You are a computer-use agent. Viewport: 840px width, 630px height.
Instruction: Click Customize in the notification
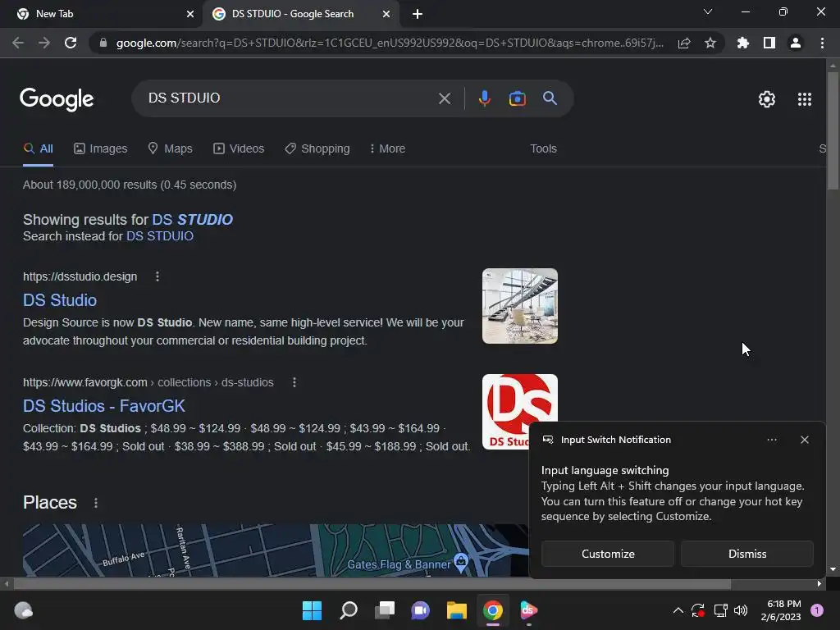coord(608,554)
